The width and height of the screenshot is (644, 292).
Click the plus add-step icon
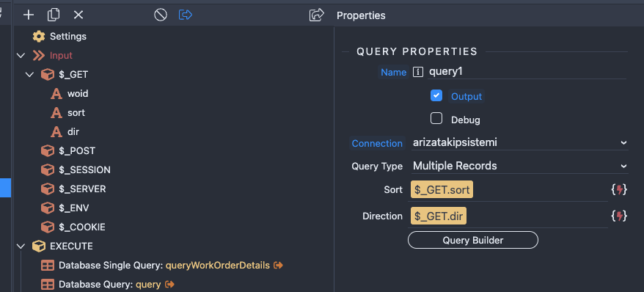tap(29, 15)
